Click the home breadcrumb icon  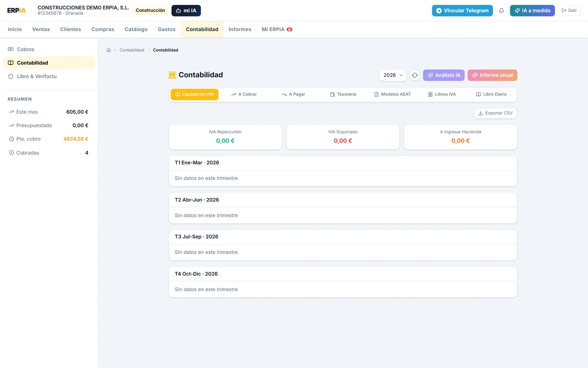click(x=109, y=50)
